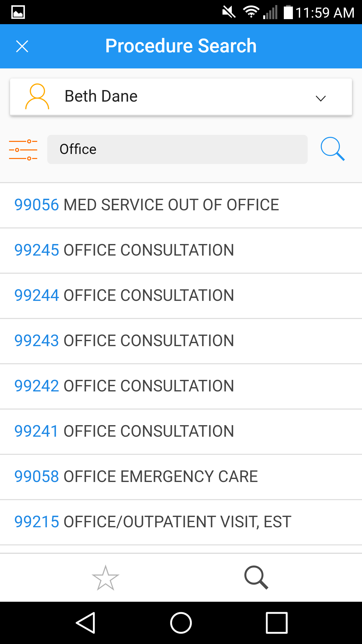362x644 pixels.
Task: Choose 99215 OFFICE/OUTPATIENT VISIT, EST
Action: pyautogui.click(x=181, y=522)
